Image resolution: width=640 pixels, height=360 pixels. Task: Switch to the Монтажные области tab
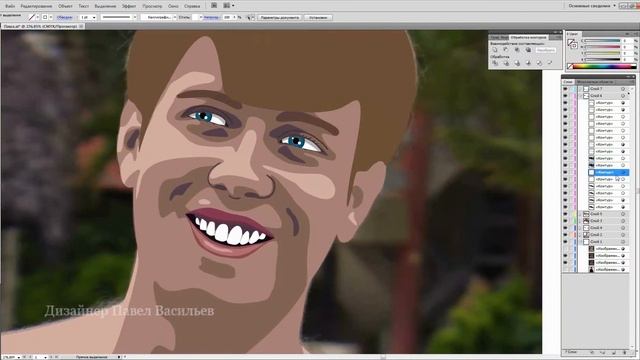594,82
